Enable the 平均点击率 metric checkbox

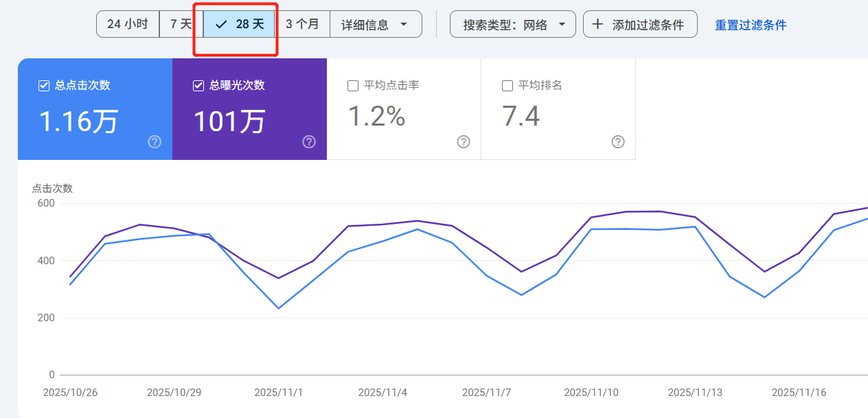(x=353, y=85)
